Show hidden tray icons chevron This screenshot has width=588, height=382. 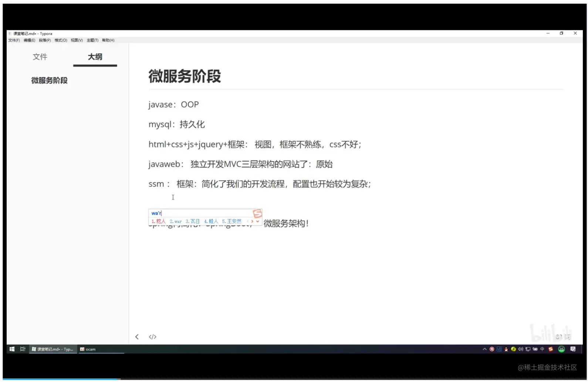click(x=484, y=349)
